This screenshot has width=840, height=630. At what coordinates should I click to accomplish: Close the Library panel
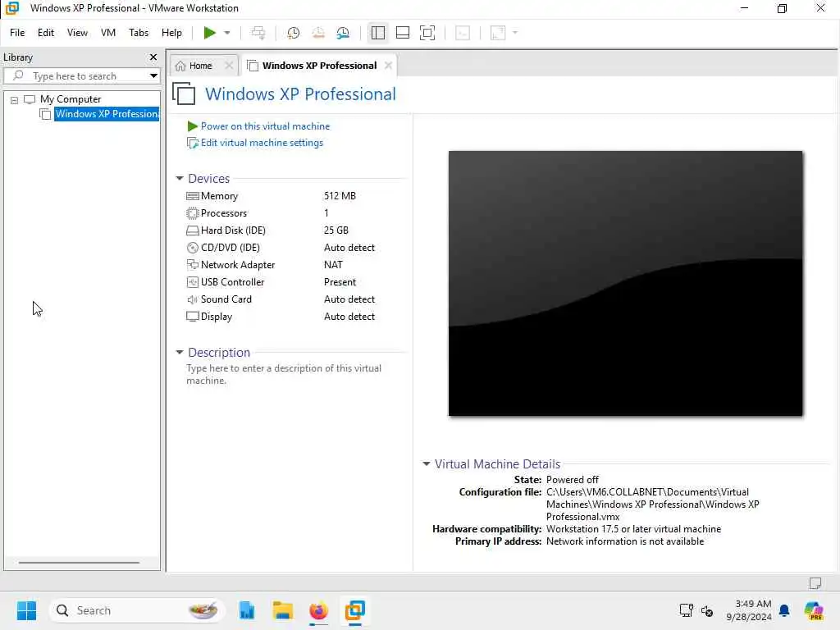[x=153, y=57]
